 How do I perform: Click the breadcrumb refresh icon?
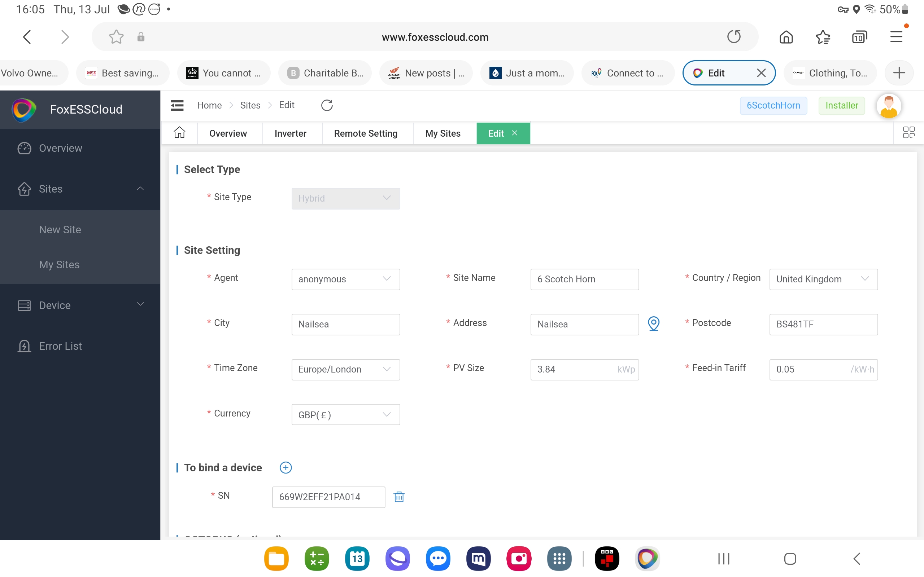coord(327,105)
